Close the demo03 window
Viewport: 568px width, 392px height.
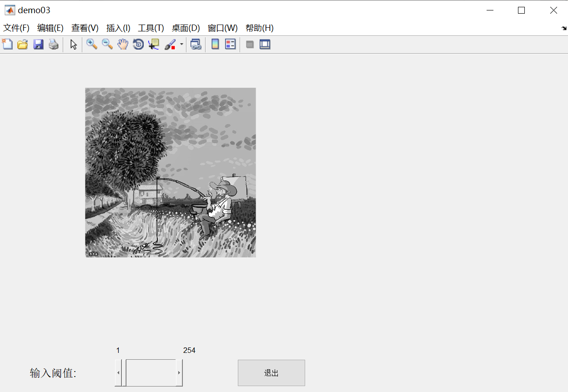553,10
